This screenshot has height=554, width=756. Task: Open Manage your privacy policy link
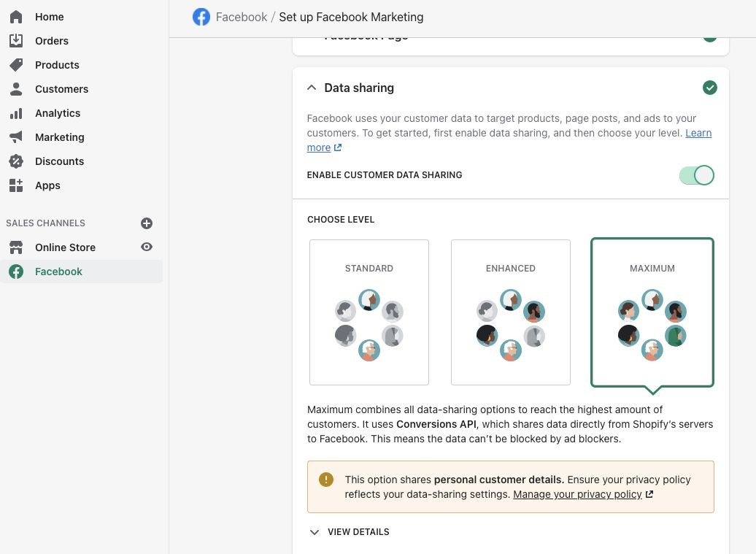click(577, 494)
